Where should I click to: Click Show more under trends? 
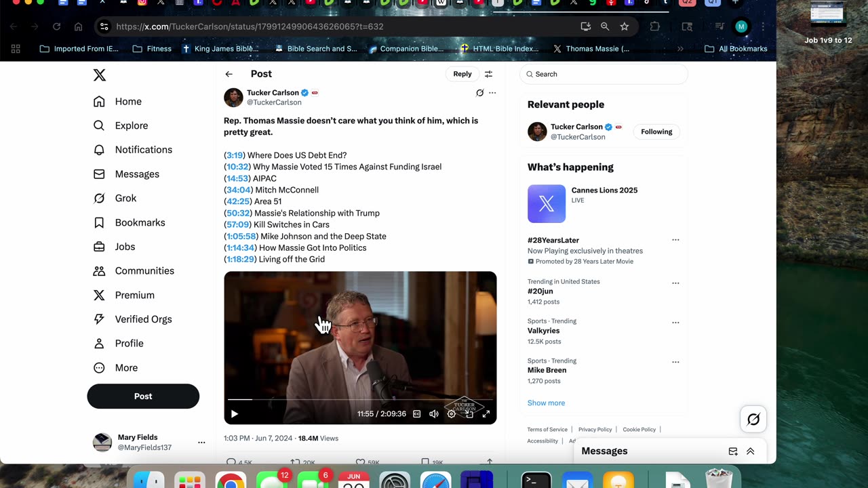(546, 403)
